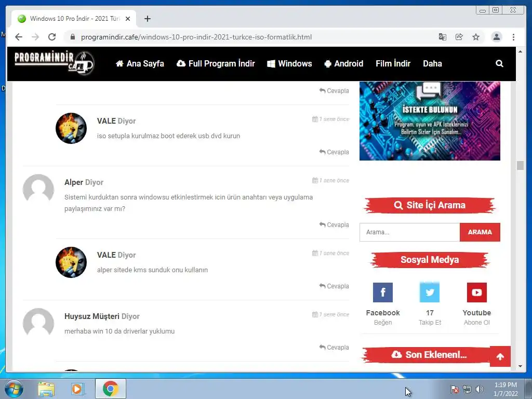Click Abone Ol under Youtube
Screen dimensions: 532x399
[x=477, y=322]
